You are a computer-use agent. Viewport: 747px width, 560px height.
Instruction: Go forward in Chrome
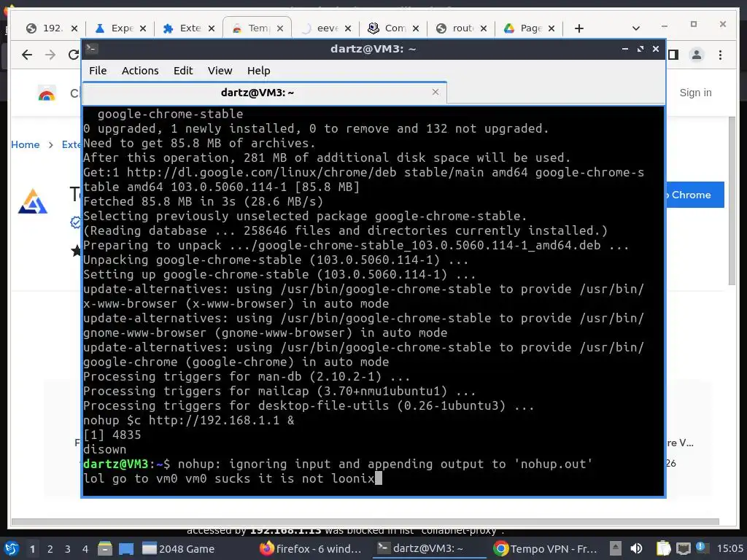50,55
